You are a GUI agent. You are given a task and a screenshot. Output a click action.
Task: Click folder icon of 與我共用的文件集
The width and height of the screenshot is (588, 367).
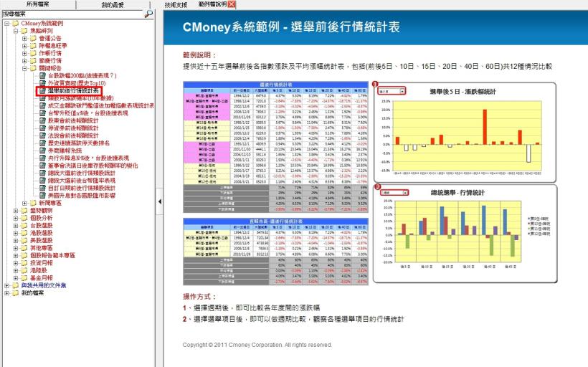(x=15, y=286)
